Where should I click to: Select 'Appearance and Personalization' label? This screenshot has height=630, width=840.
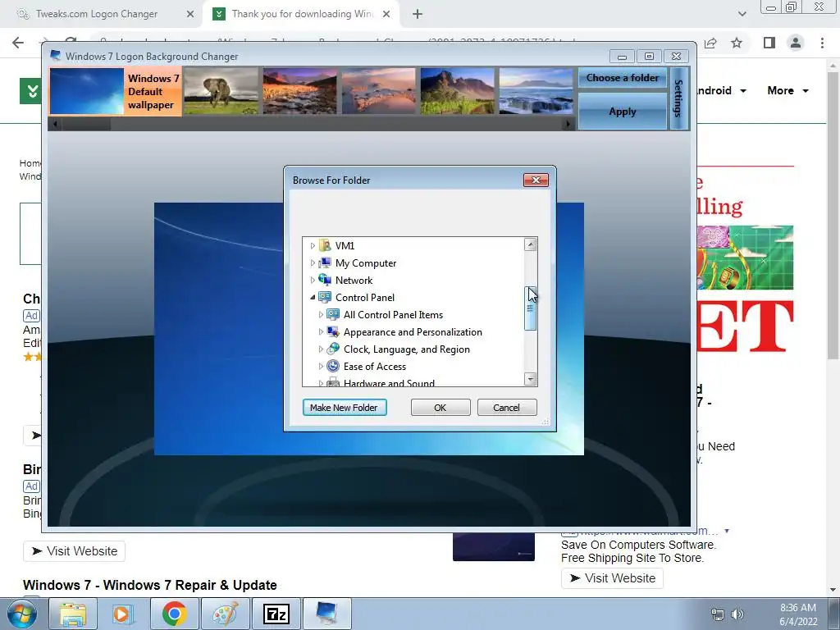coord(413,332)
